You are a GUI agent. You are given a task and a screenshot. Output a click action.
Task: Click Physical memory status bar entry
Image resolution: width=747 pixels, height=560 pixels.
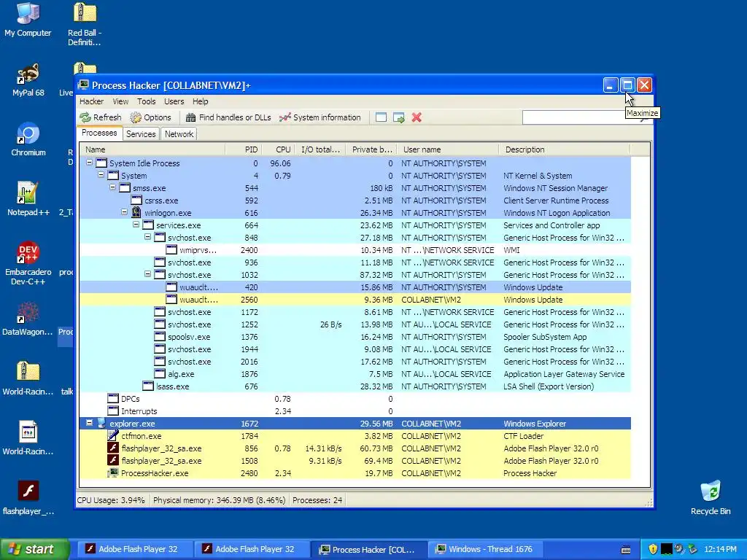pos(219,500)
